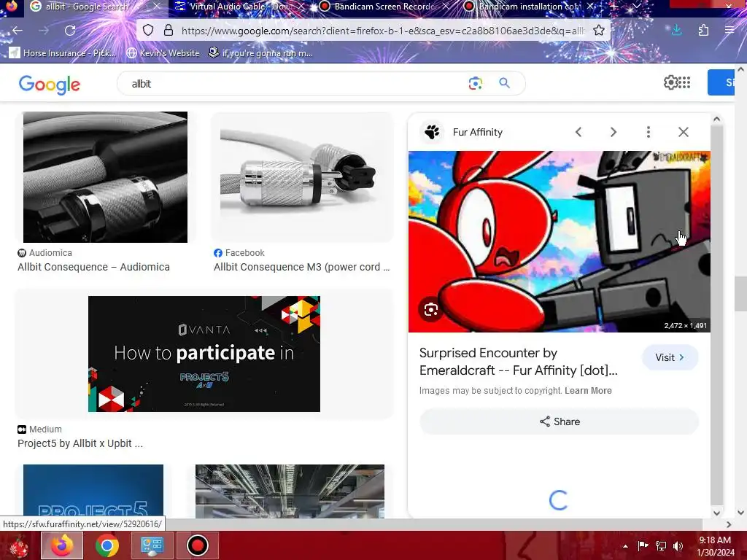Open Start menu ornament button
The height and width of the screenshot is (560, 747).
click(x=18, y=545)
